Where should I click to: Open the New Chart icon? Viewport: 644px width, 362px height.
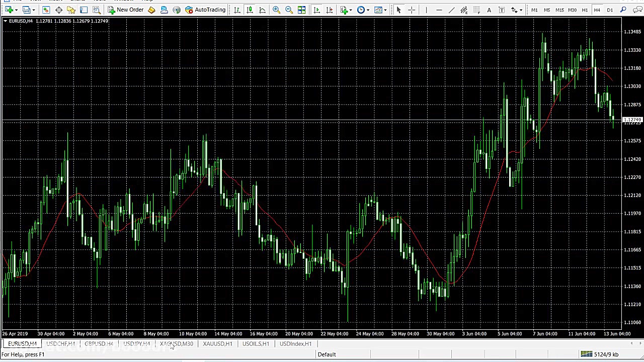pos(9,10)
